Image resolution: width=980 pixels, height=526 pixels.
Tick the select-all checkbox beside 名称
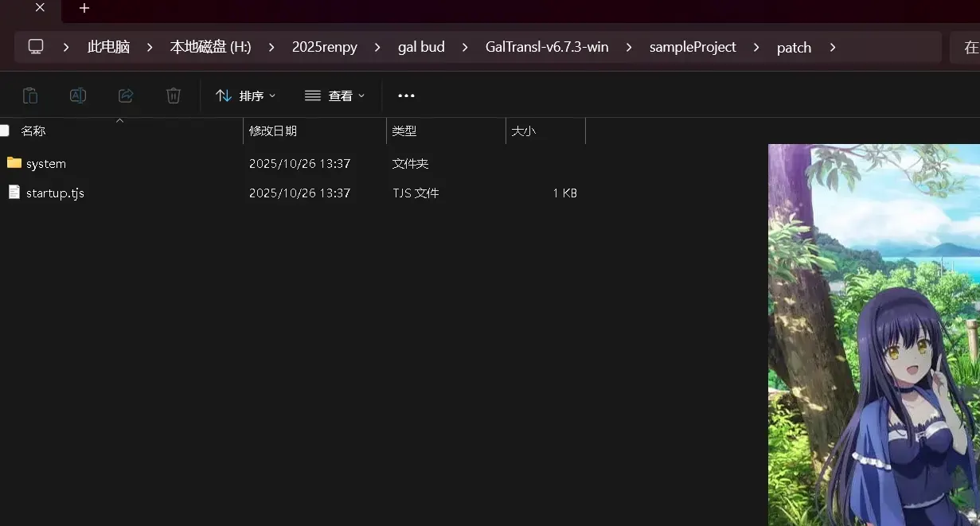pos(5,131)
